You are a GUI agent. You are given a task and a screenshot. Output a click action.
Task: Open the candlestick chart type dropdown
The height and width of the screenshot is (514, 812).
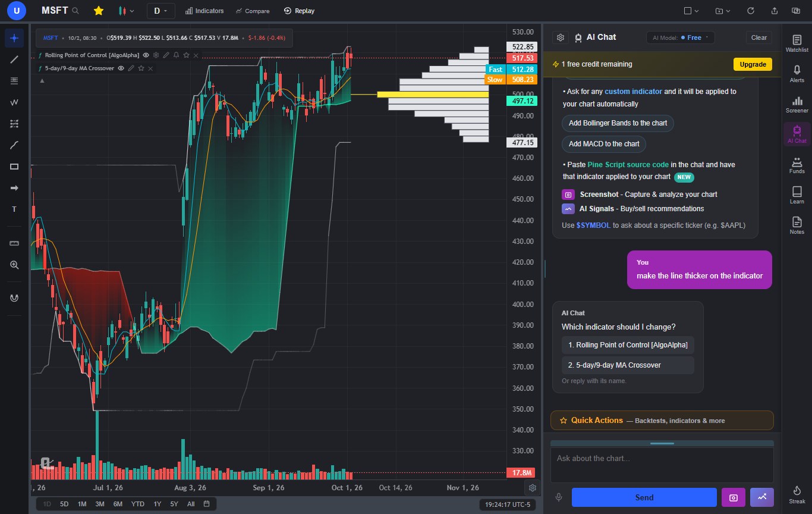(x=126, y=11)
